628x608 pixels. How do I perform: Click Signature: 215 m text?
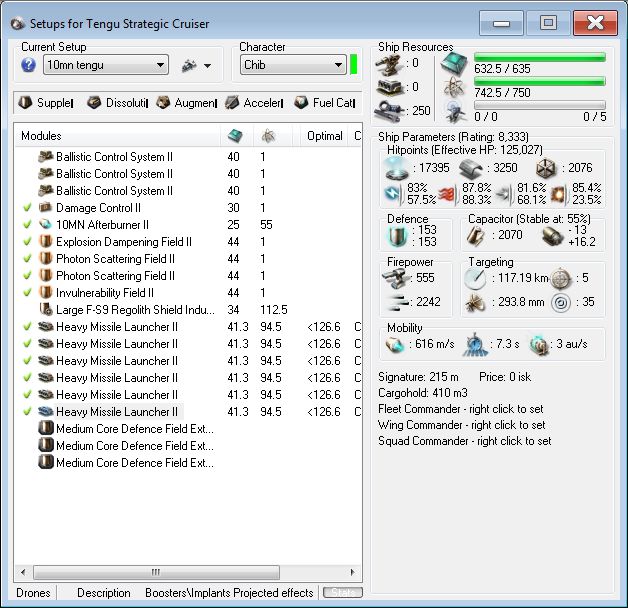coord(418,377)
